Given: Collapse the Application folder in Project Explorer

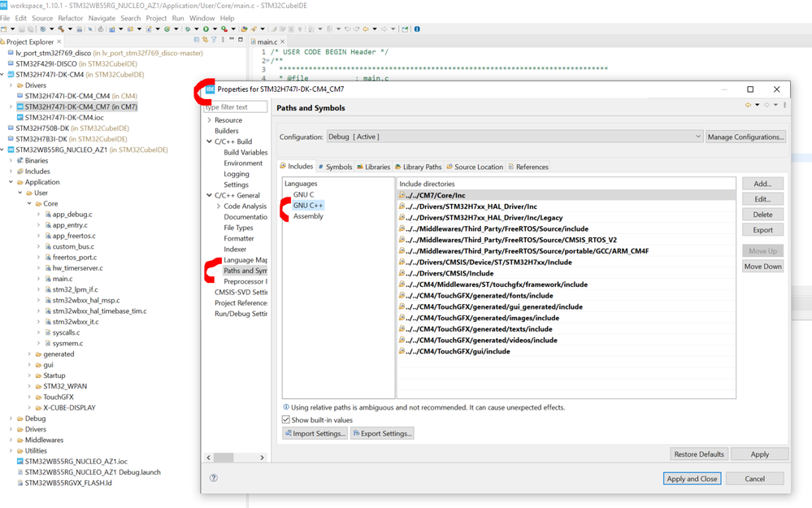Looking at the screenshot, I should pos(11,182).
